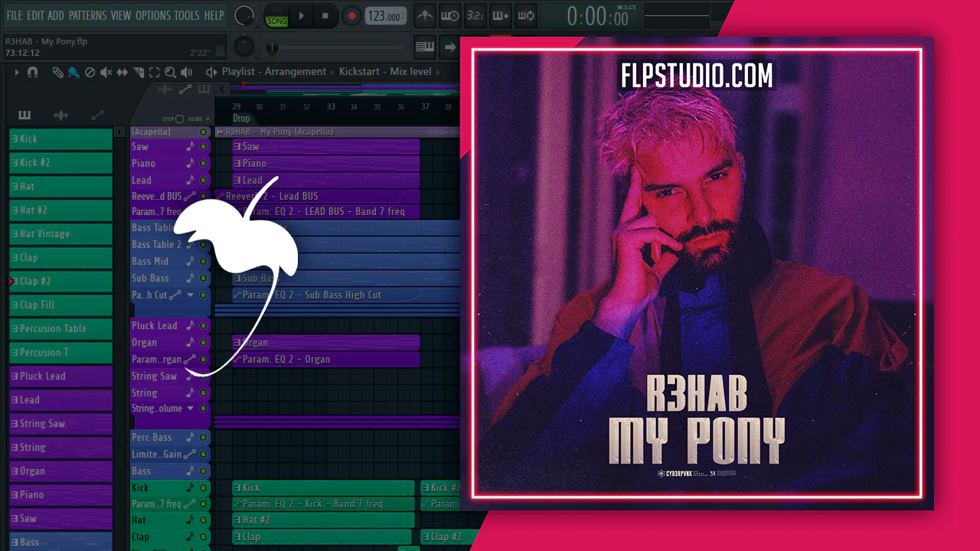Image resolution: width=980 pixels, height=551 pixels.
Task: Select the Pluck Lead pattern in picker
Action: 60,377
